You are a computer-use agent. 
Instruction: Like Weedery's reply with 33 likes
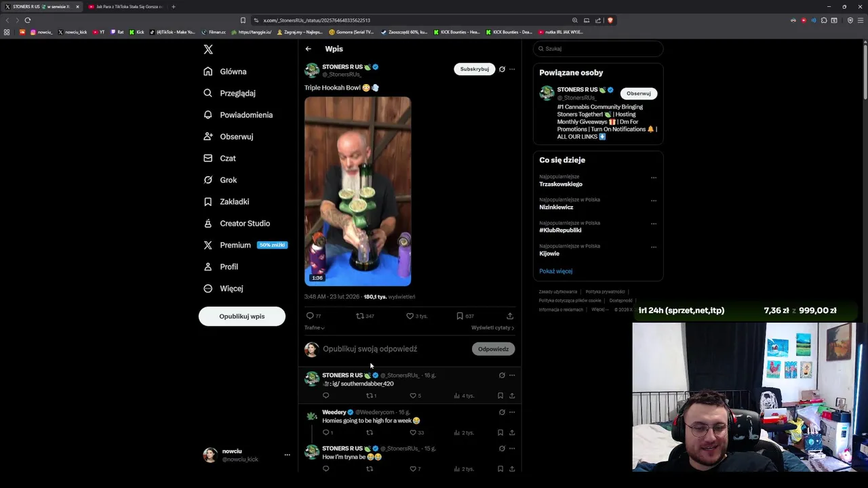click(x=412, y=432)
